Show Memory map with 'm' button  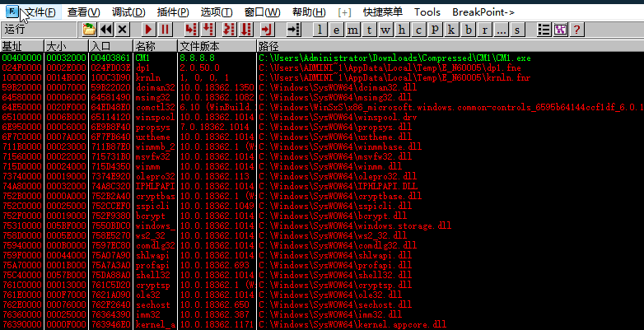coord(352,30)
